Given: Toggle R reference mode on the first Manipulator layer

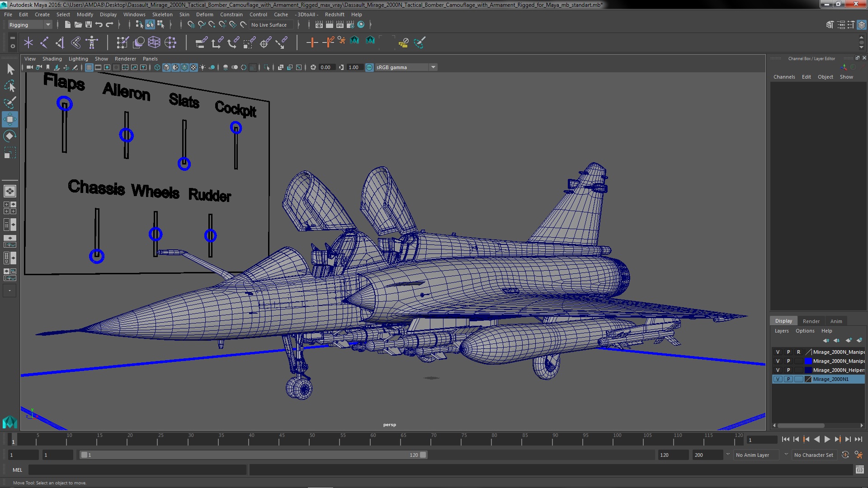Looking at the screenshot, I should [x=798, y=352].
